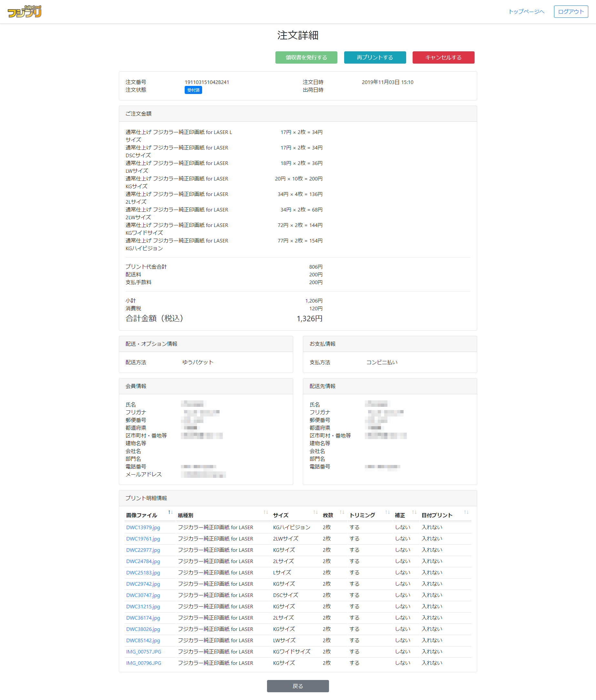This screenshot has height=700, width=596.
Task: Sort table by 日付プリント column arrows
Action: click(x=466, y=512)
